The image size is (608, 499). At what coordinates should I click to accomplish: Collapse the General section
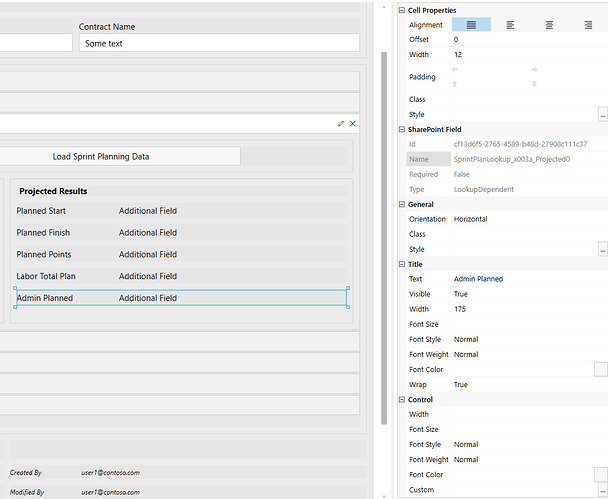[x=402, y=204]
